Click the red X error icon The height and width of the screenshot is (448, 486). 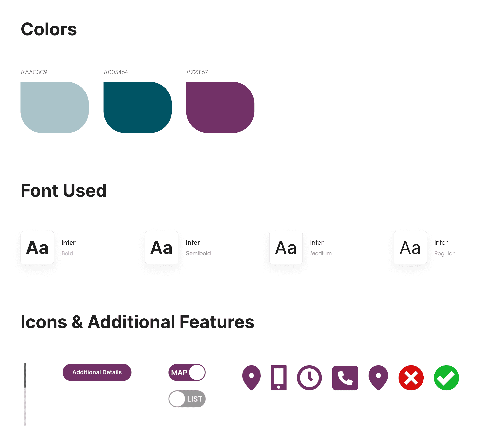(x=411, y=378)
